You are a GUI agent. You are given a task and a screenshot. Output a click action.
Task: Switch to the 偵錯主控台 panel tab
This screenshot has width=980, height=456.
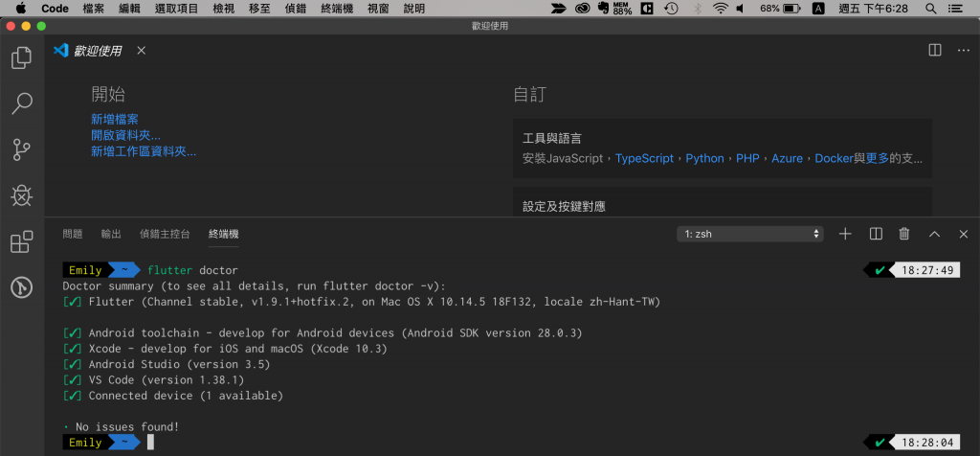point(165,234)
